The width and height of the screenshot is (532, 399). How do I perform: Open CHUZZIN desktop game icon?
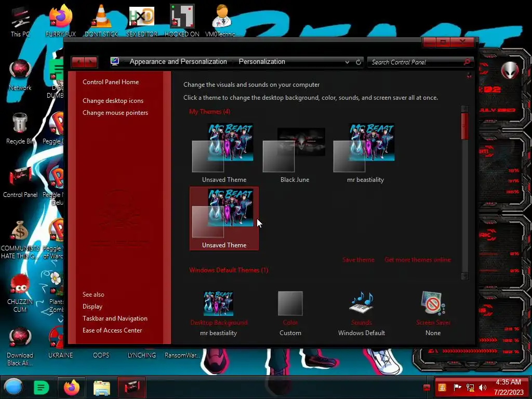pyautogui.click(x=20, y=294)
